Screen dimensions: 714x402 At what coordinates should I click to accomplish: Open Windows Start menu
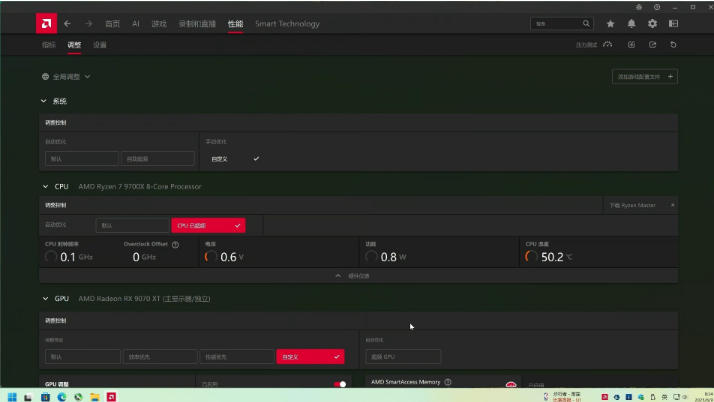coord(12,397)
